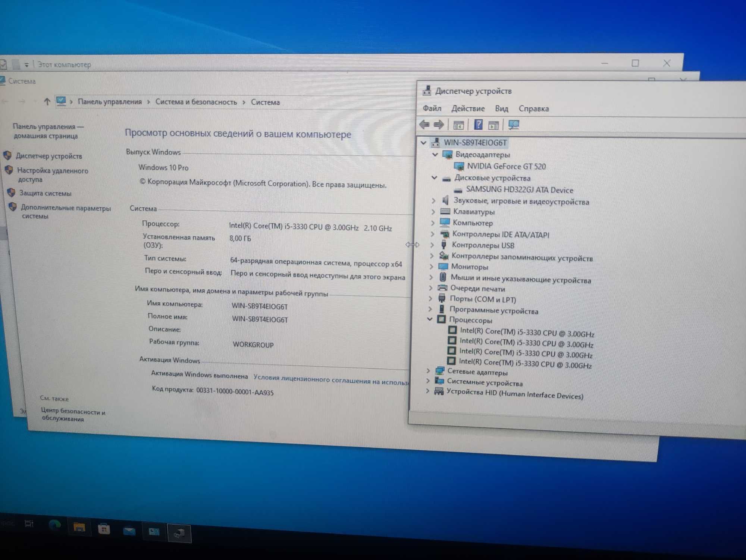
Task: Open Microsoft Store from taskbar
Action: pos(104,529)
